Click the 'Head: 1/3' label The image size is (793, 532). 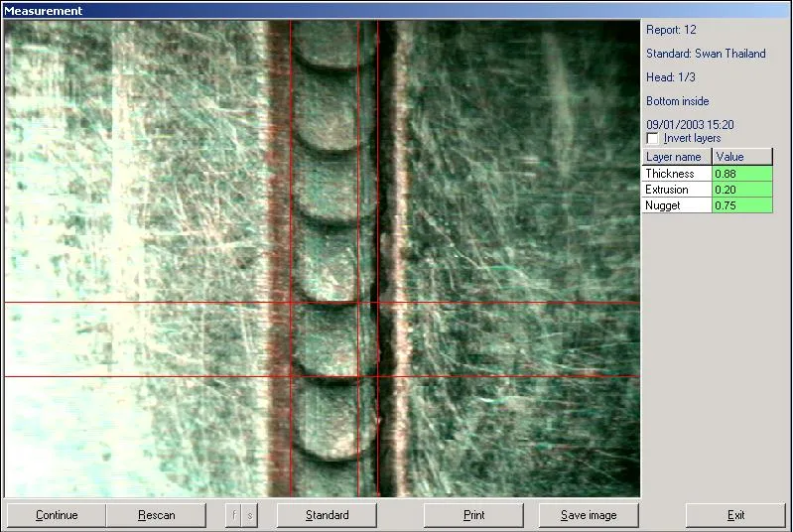click(x=671, y=77)
